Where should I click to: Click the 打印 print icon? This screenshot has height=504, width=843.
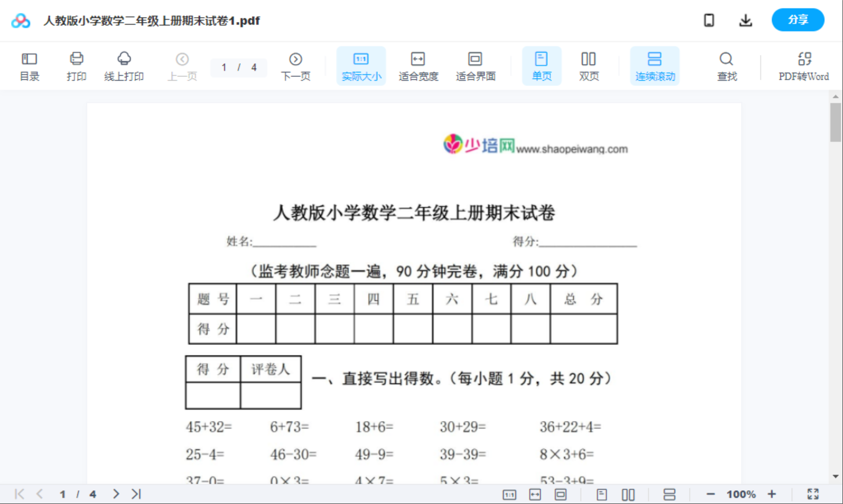[76, 65]
